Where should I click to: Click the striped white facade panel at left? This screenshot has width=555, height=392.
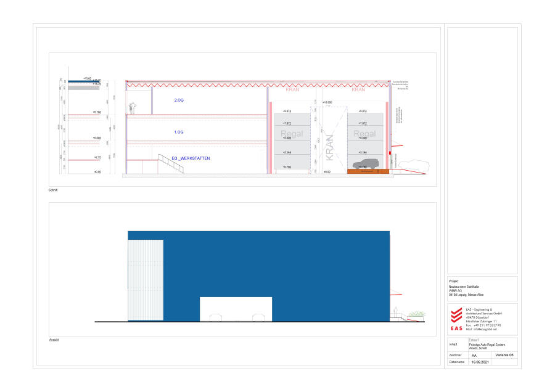point(146,280)
